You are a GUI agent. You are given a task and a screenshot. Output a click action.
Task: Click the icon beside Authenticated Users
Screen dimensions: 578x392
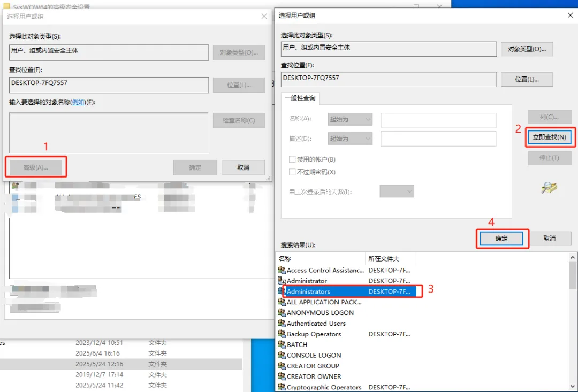pos(282,323)
